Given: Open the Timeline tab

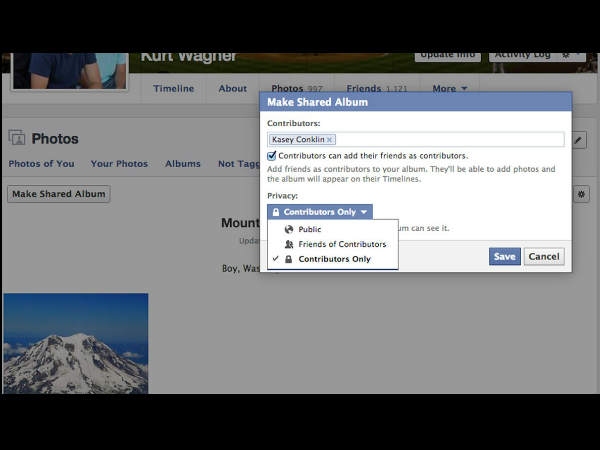Looking at the screenshot, I should pos(173,88).
